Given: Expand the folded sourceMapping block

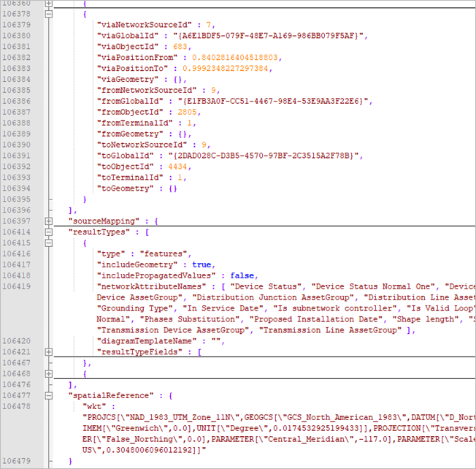Looking at the screenshot, I should click(x=49, y=221).
